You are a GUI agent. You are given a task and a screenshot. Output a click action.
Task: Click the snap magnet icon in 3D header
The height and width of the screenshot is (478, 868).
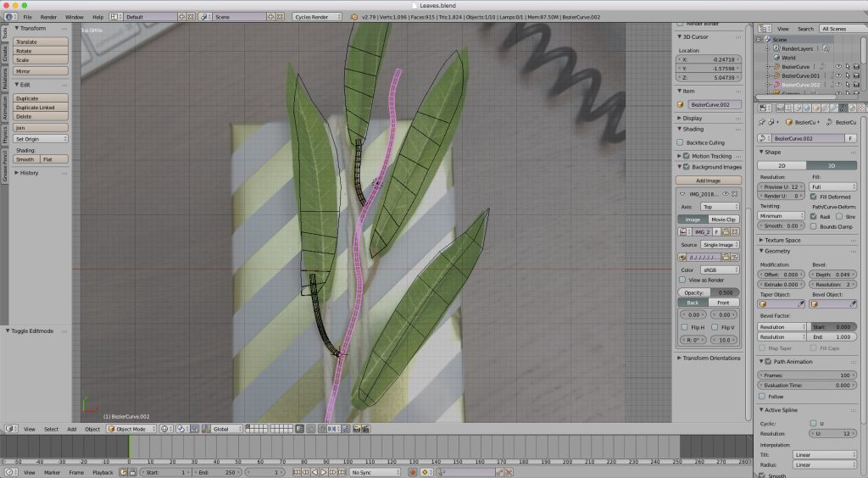click(321, 429)
